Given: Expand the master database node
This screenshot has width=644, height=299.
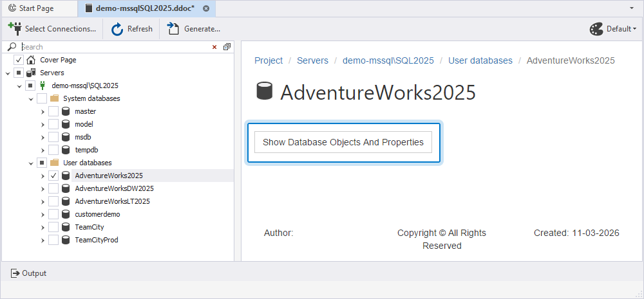Looking at the screenshot, I should tap(43, 111).
